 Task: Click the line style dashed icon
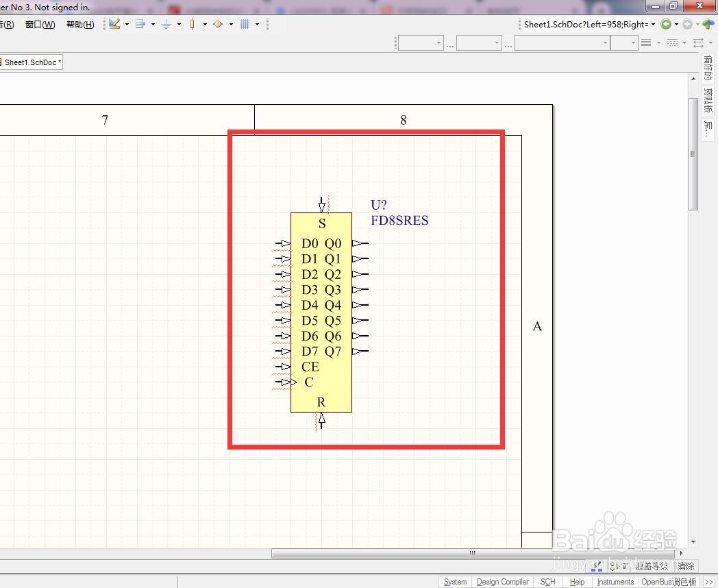672,42
